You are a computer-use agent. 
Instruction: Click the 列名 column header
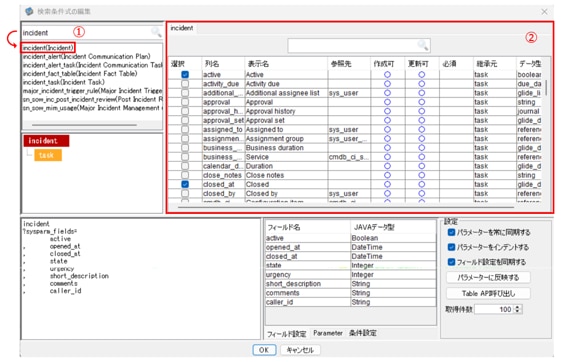pyautogui.click(x=223, y=64)
